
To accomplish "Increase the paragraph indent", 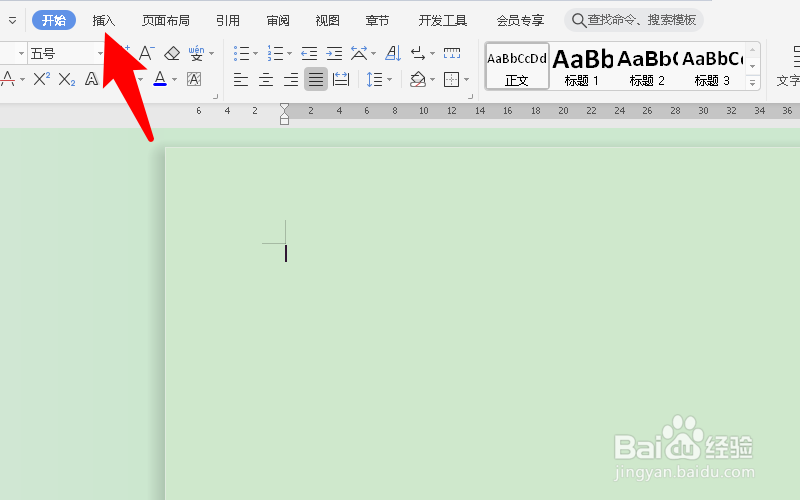I will [334, 53].
